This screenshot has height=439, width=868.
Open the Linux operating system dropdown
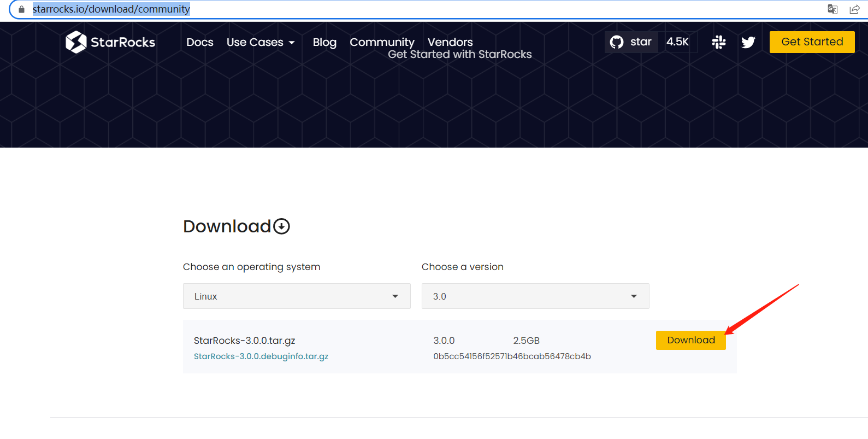point(297,296)
